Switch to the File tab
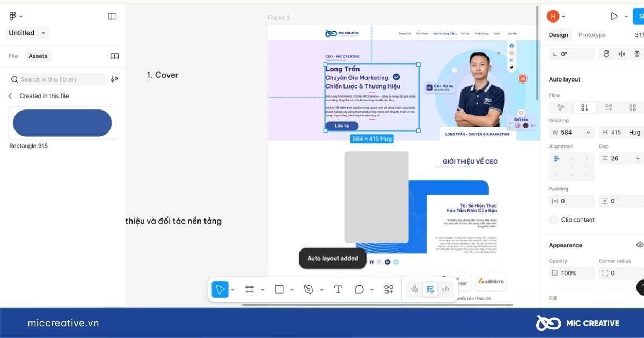 (x=13, y=56)
